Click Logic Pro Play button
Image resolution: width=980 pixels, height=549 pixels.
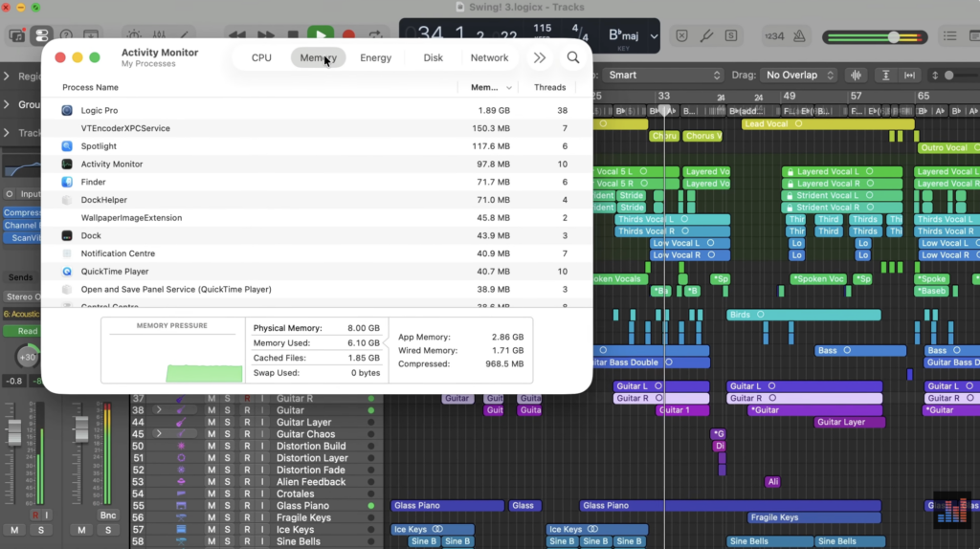pos(320,35)
